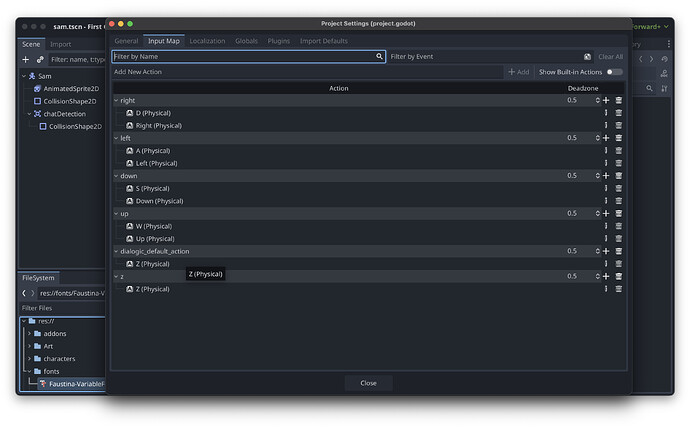The height and width of the screenshot is (429, 690).
Task: Toggle Show Built-in Actions switch
Action: tap(614, 72)
